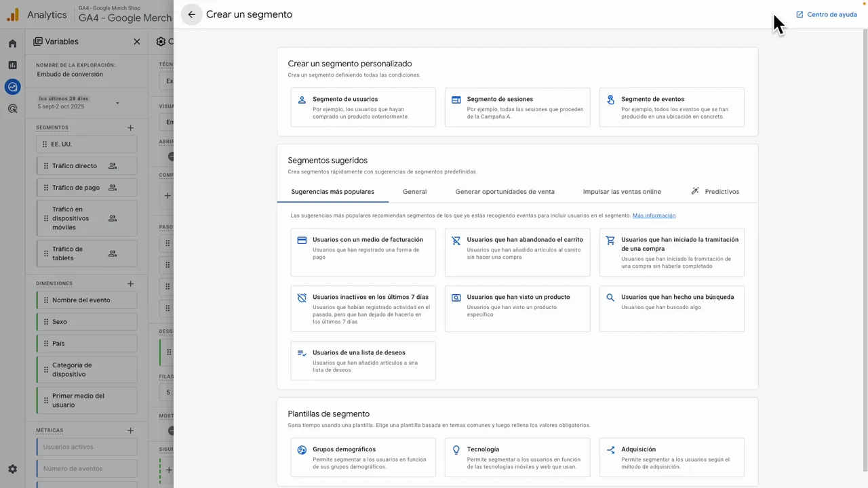Expand the date range dropdown
The height and width of the screenshot is (488, 868).
point(117,103)
